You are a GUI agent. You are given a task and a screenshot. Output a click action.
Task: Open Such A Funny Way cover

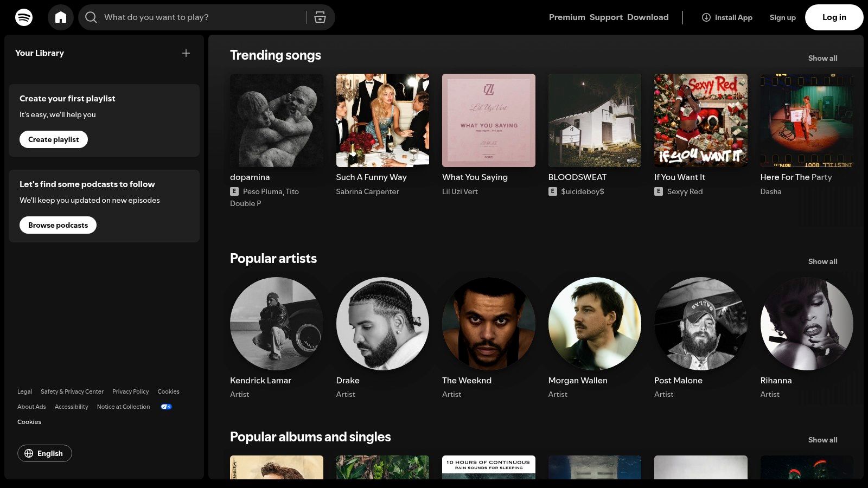click(382, 120)
